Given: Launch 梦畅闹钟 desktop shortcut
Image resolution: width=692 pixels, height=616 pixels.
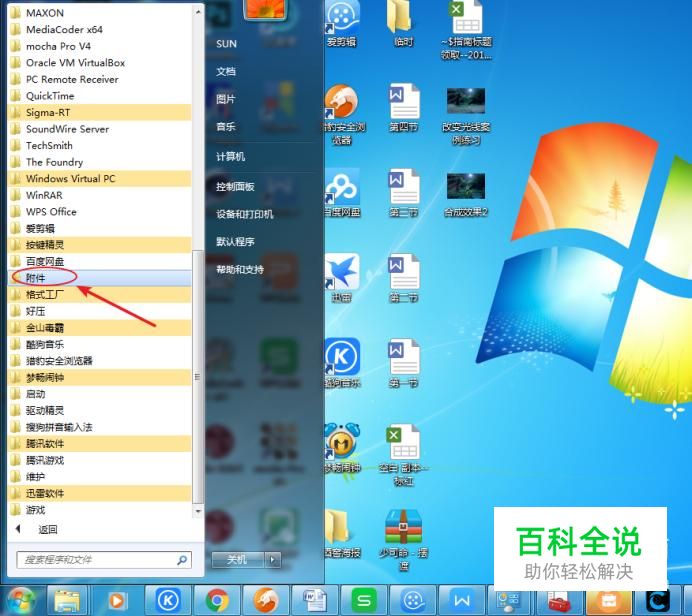Looking at the screenshot, I should coord(342,448).
